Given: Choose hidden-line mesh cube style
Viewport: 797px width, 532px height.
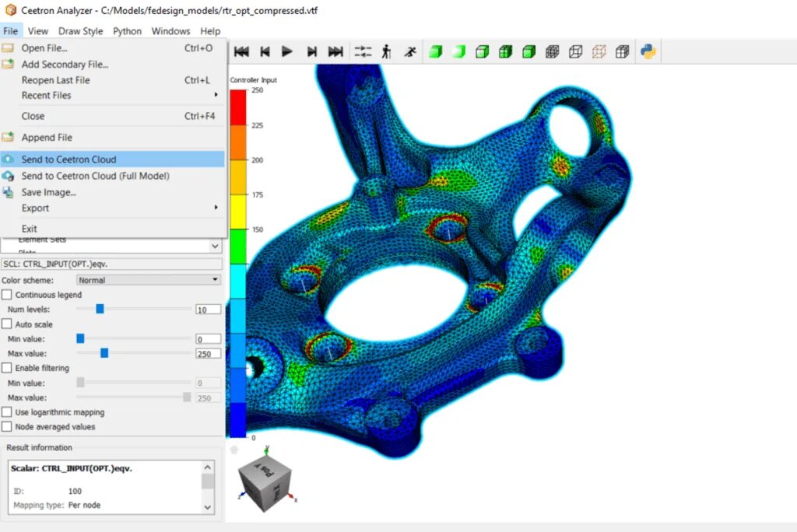Looking at the screenshot, I should (623, 51).
